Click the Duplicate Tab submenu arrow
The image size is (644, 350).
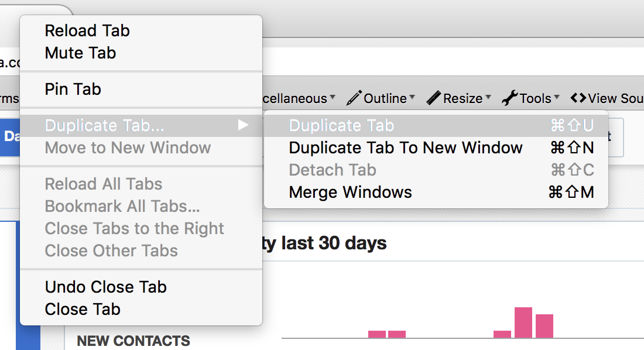(243, 125)
